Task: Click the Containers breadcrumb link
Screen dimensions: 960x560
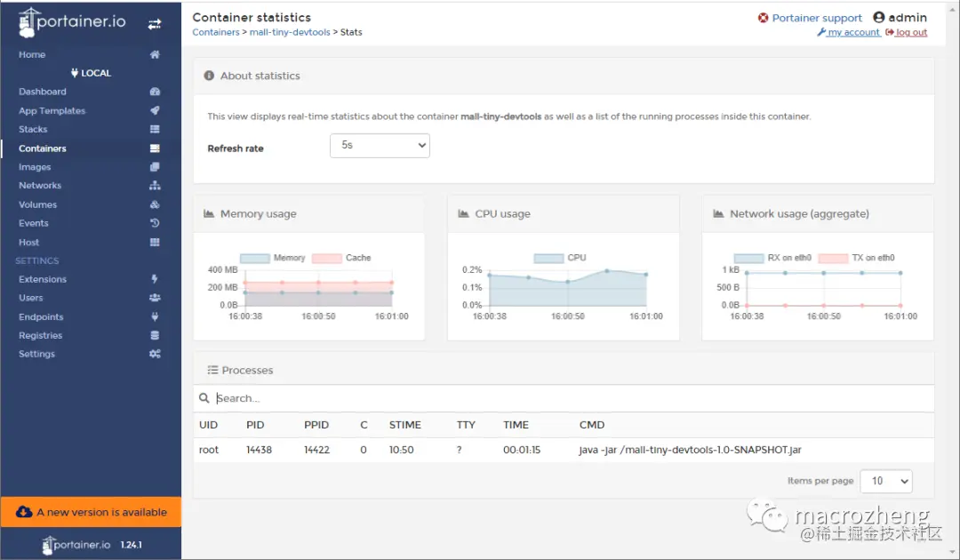Action: 215,32
